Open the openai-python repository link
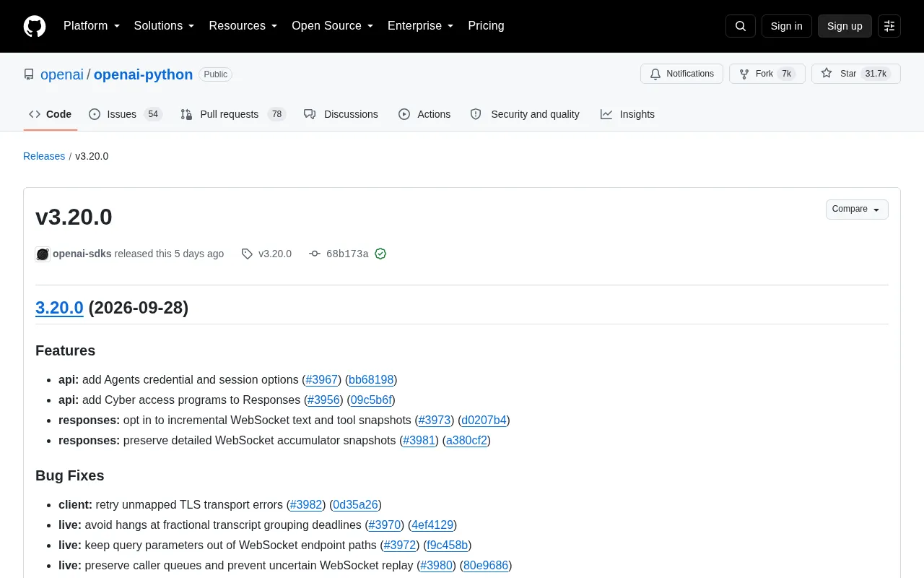The height and width of the screenshot is (578, 924). coord(143,74)
